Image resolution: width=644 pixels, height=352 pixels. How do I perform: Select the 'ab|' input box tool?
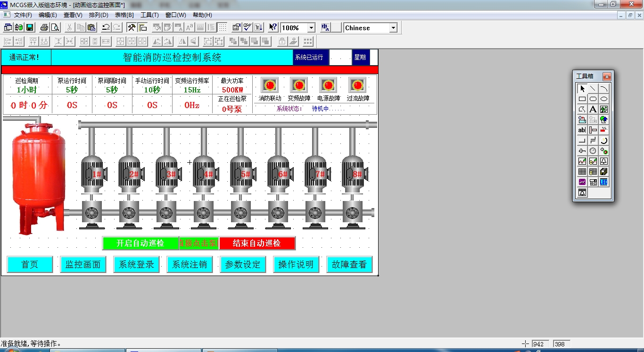[582, 130]
